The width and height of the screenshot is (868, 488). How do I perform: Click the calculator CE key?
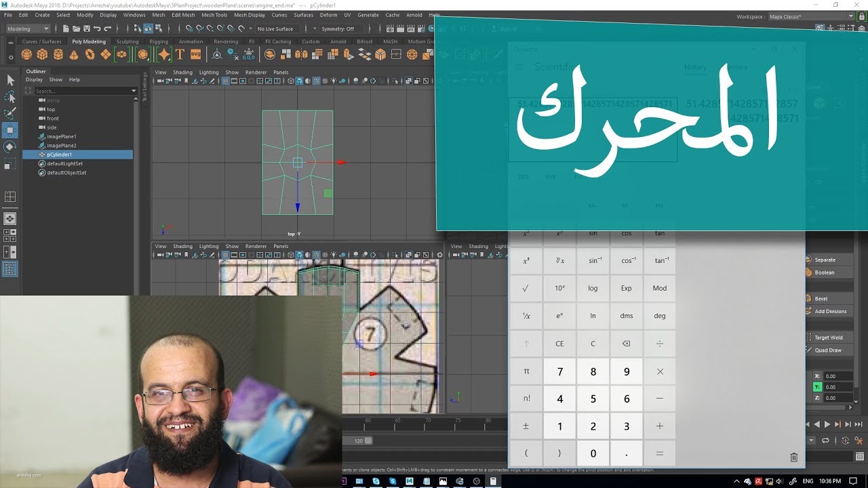pyautogui.click(x=559, y=344)
